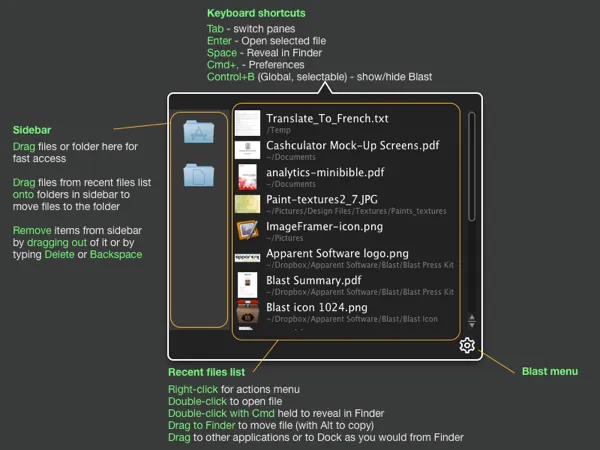
Task: Open the Documents folder in sidebar
Action: pos(199,175)
